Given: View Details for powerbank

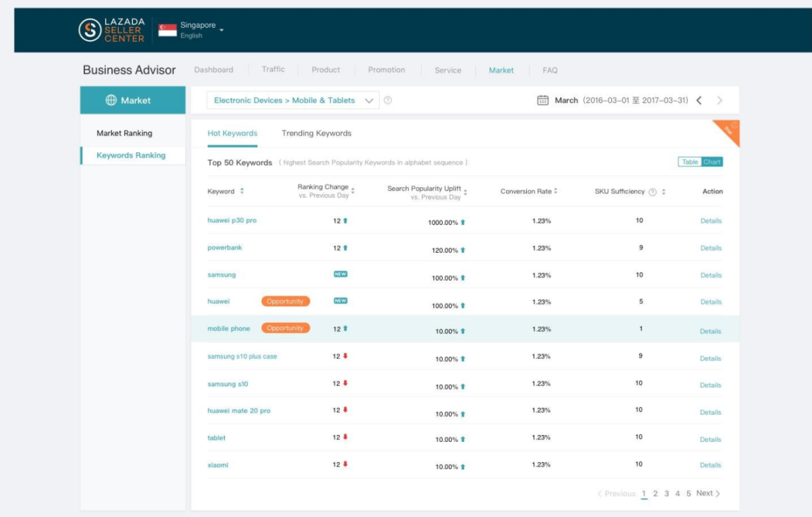Looking at the screenshot, I should [711, 248].
